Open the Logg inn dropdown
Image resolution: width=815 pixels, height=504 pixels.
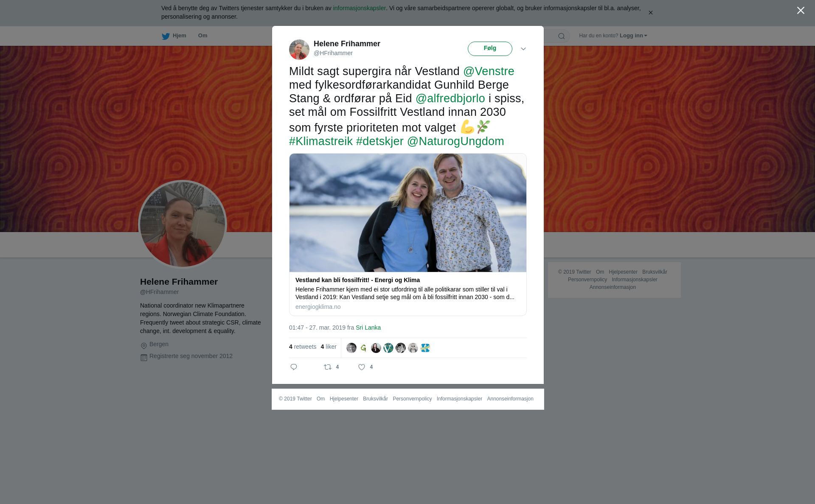tap(633, 36)
